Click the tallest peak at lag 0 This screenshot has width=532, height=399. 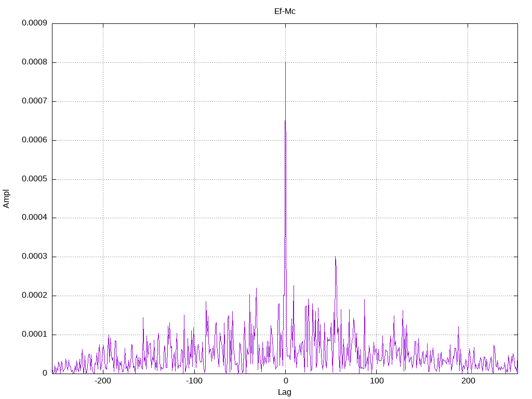click(x=285, y=63)
